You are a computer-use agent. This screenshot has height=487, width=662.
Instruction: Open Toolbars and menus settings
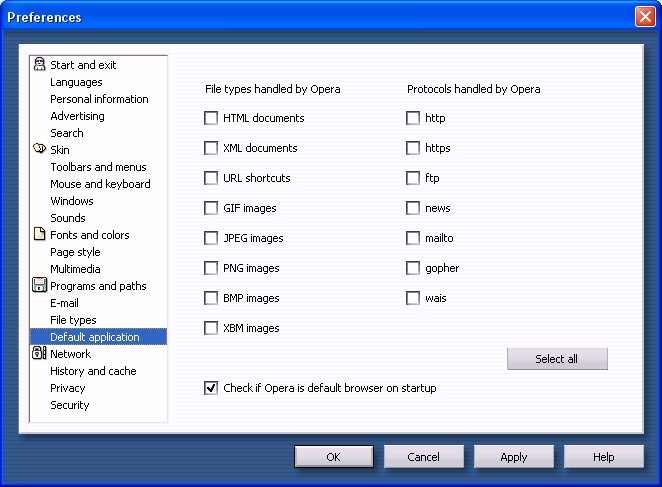pos(98,167)
